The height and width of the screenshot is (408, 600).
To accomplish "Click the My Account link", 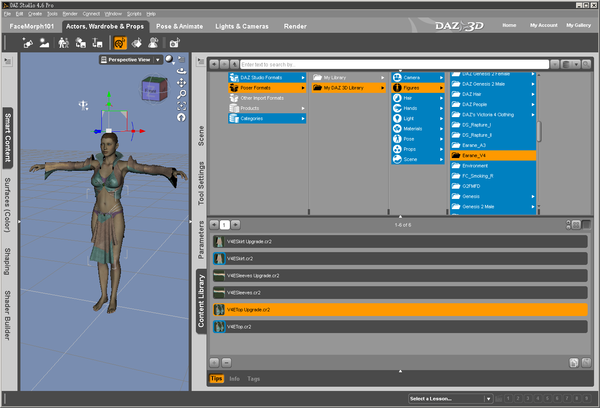I will 543,25.
